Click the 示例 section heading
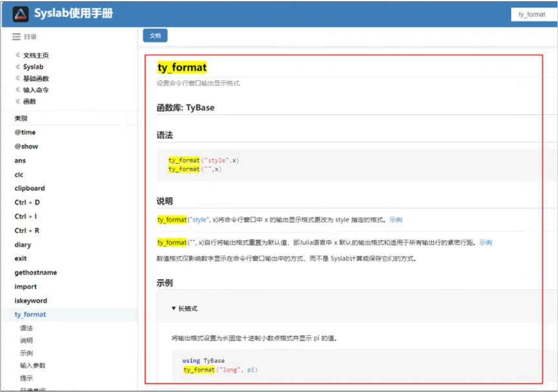 (x=165, y=283)
